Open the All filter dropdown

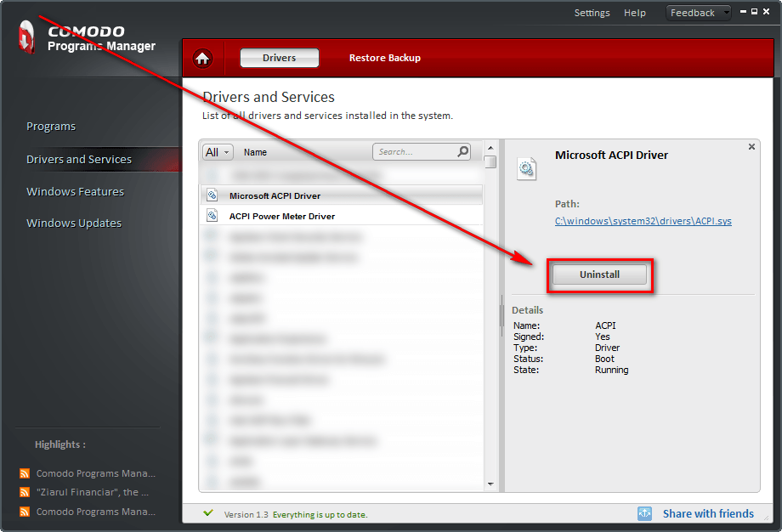click(217, 152)
